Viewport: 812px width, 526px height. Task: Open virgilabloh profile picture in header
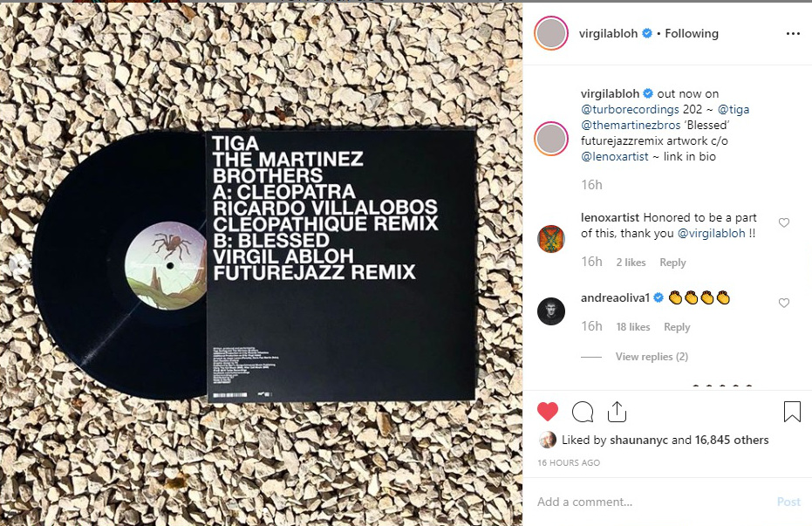pyautogui.click(x=551, y=34)
